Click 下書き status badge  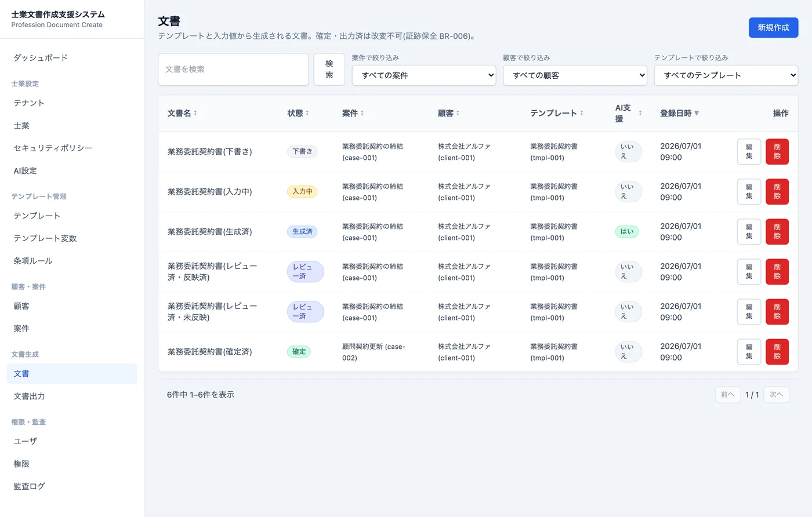302,152
